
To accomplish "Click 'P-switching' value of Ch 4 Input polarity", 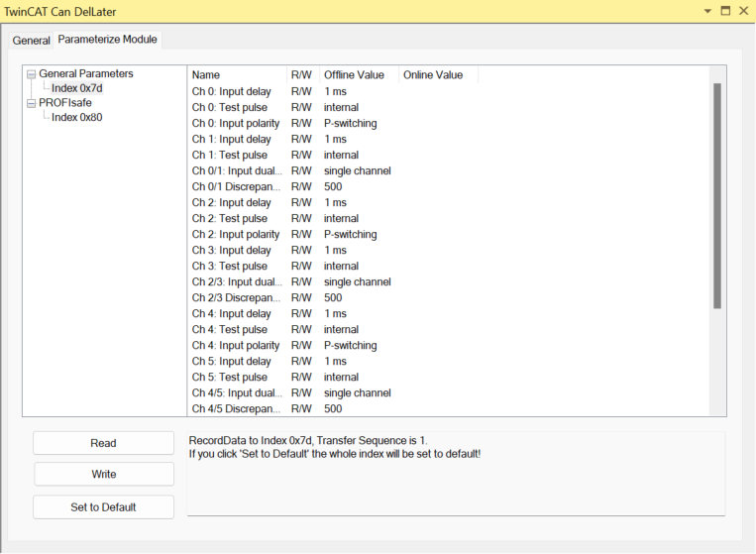I will 350,346.
